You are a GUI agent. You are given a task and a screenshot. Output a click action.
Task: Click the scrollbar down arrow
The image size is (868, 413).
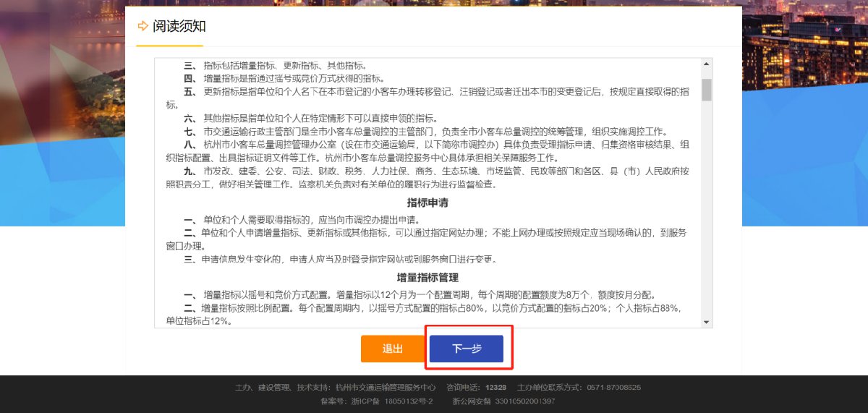[707, 323]
